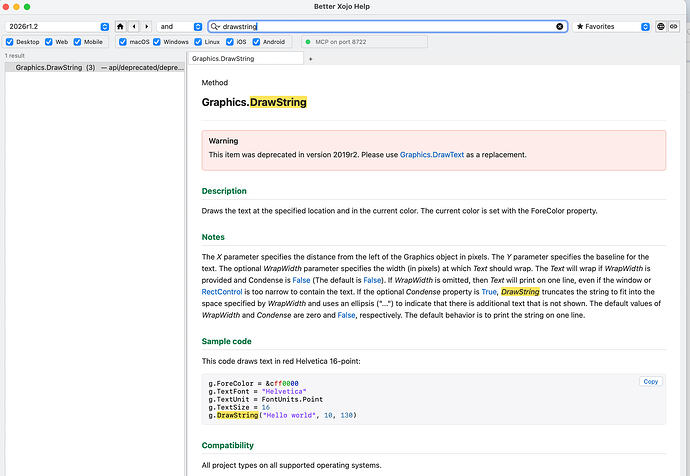Image resolution: width=690 pixels, height=476 pixels.
Task: Follow the Graphics.DrawText replacement link
Action: [x=432, y=155]
